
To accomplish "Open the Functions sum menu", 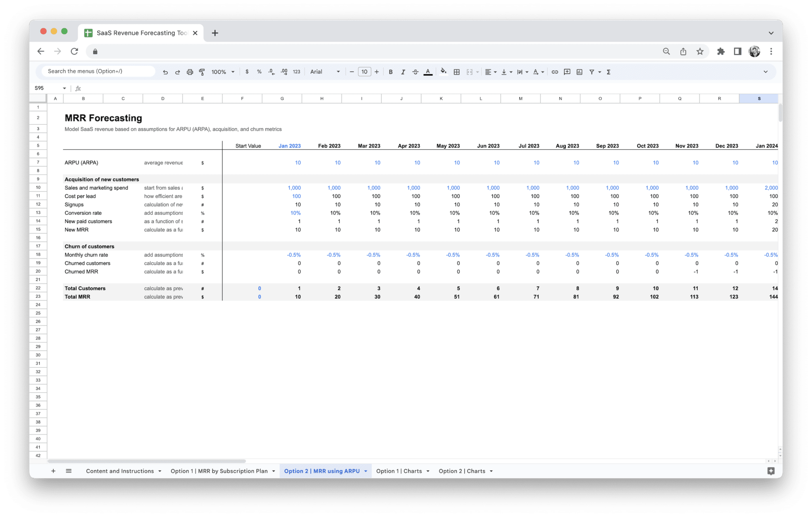I will click(608, 72).
